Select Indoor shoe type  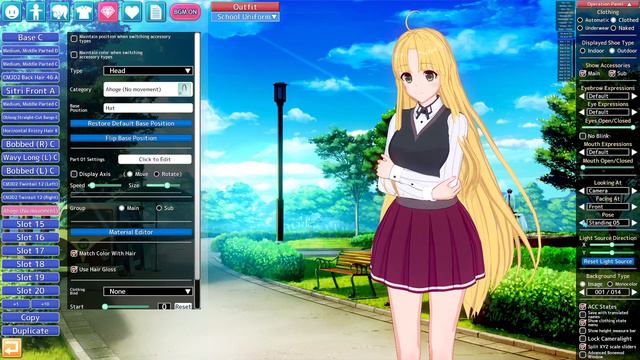pyautogui.click(x=582, y=51)
